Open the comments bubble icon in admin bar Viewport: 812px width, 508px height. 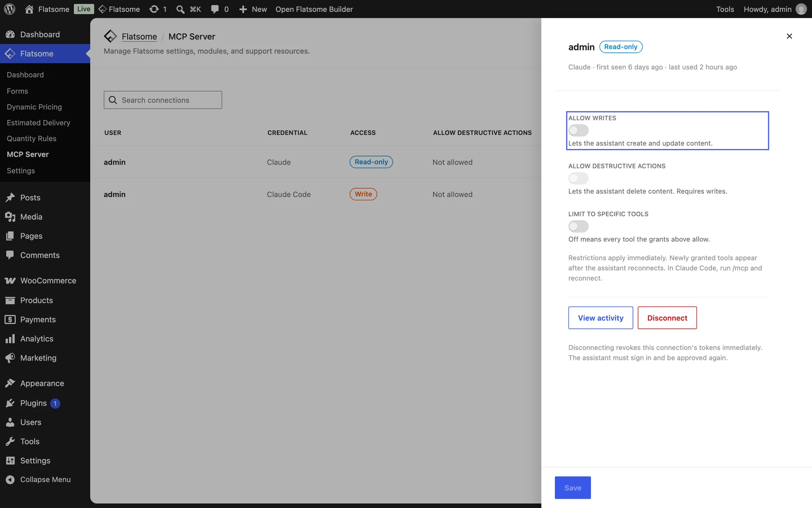[215, 9]
